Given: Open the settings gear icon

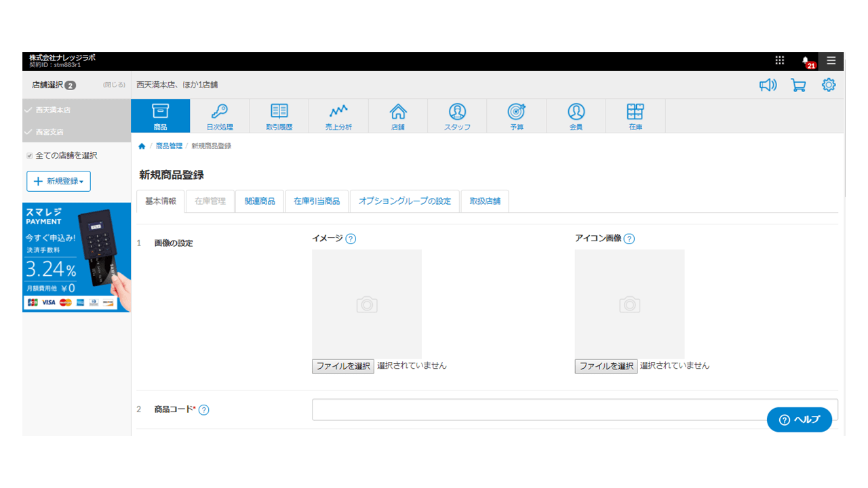Looking at the screenshot, I should [829, 85].
